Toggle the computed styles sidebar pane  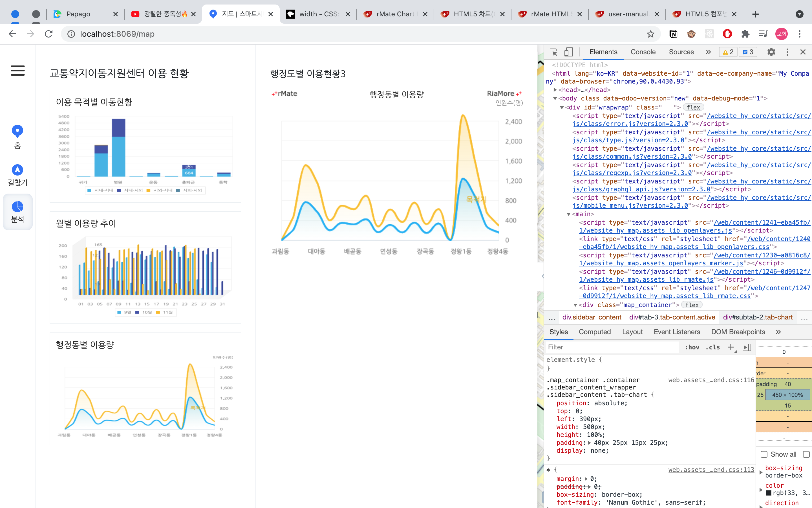tap(747, 347)
